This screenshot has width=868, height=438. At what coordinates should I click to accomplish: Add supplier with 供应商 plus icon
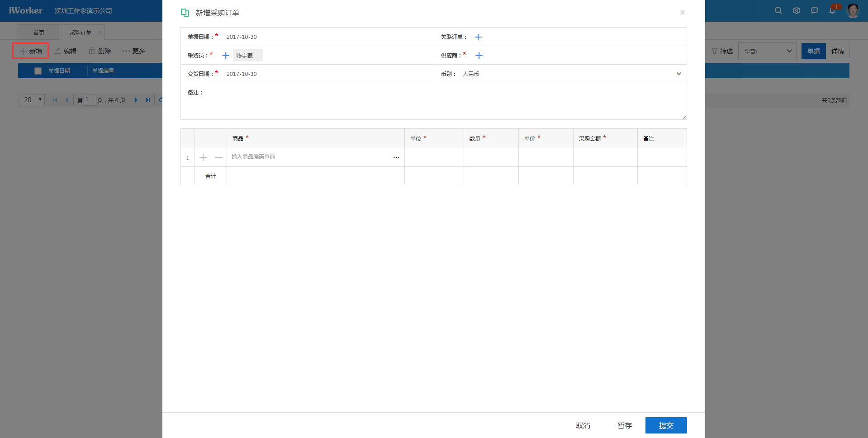[479, 56]
